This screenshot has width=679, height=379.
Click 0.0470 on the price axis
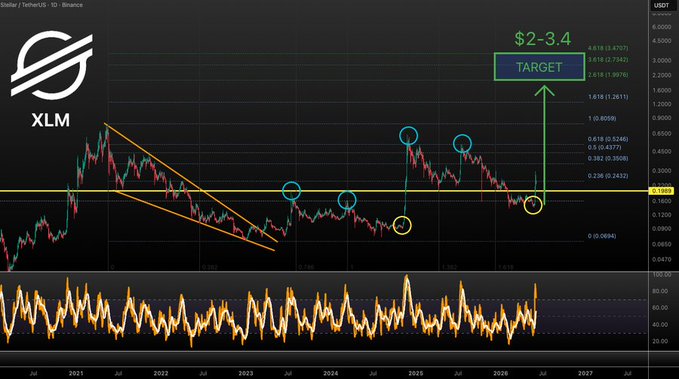point(661,260)
